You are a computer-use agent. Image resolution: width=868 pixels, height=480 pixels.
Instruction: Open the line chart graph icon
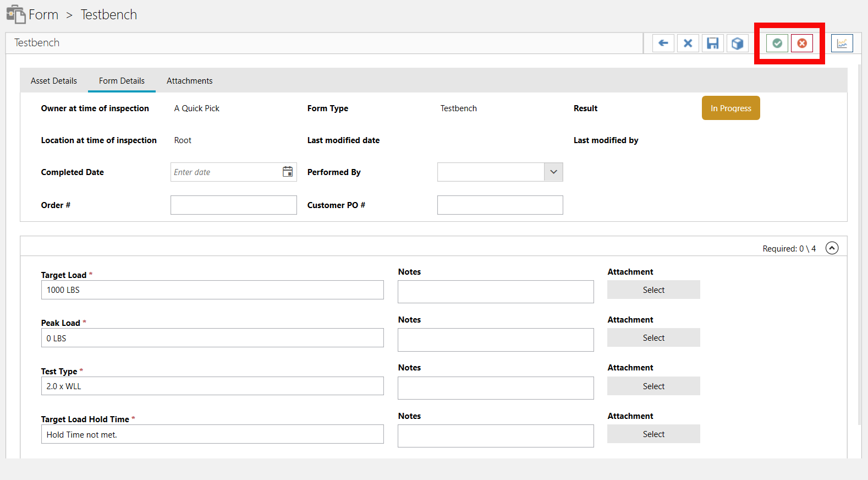coord(842,43)
